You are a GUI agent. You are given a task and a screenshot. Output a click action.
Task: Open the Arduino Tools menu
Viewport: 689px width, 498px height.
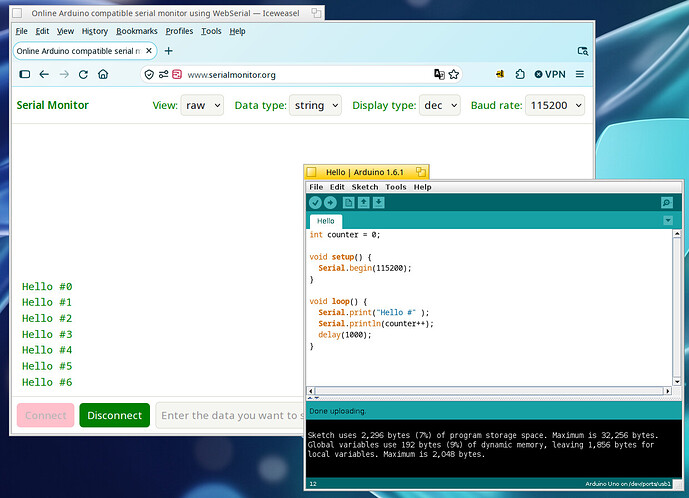click(396, 187)
